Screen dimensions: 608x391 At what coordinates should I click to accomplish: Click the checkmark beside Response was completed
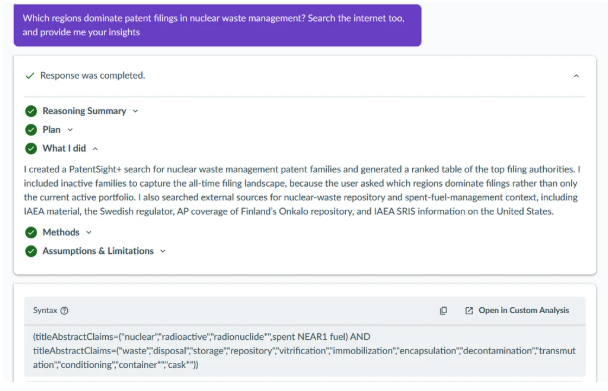click(30, 76)
